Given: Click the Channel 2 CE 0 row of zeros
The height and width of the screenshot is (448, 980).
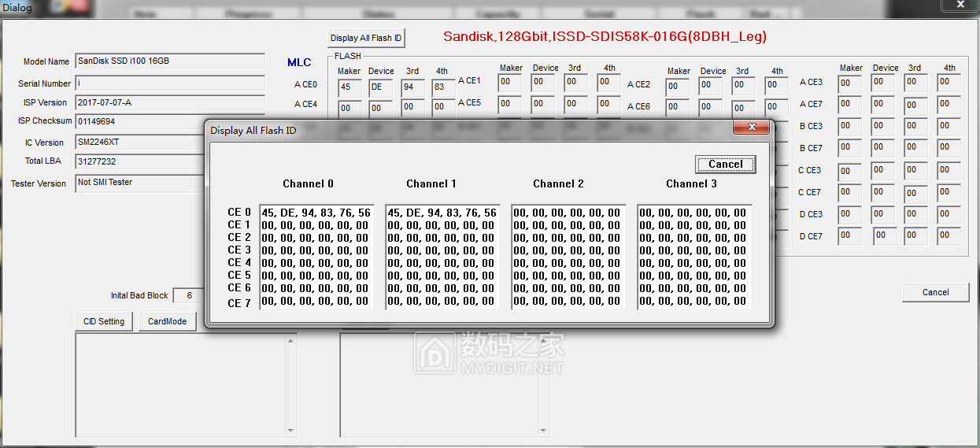Looking at the screenshot, I should point(568,213).
